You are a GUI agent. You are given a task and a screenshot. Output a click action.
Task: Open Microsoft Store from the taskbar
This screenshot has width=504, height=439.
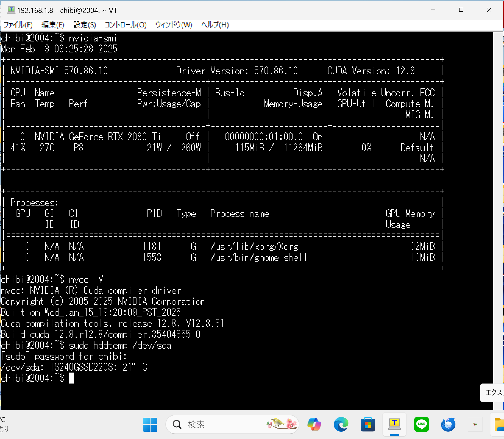point(368,424)
